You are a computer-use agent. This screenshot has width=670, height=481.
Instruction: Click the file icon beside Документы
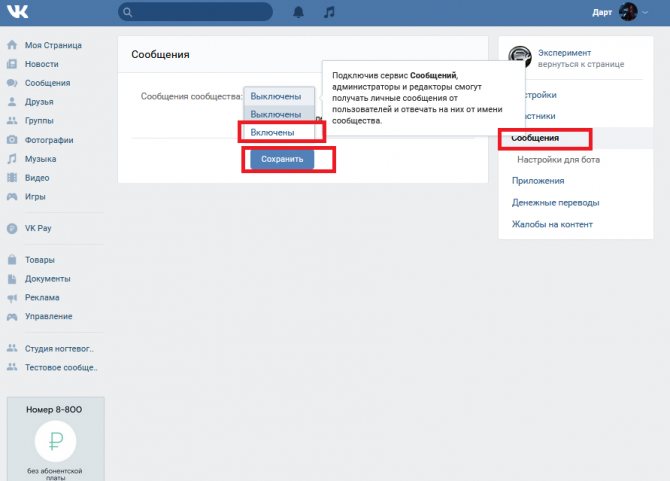pos(12,279)
